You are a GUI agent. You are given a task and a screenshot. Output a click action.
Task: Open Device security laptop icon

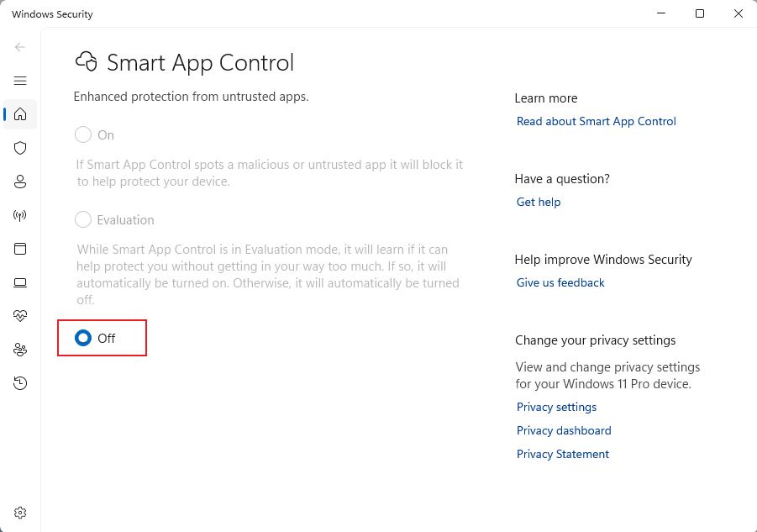[20, 282]
